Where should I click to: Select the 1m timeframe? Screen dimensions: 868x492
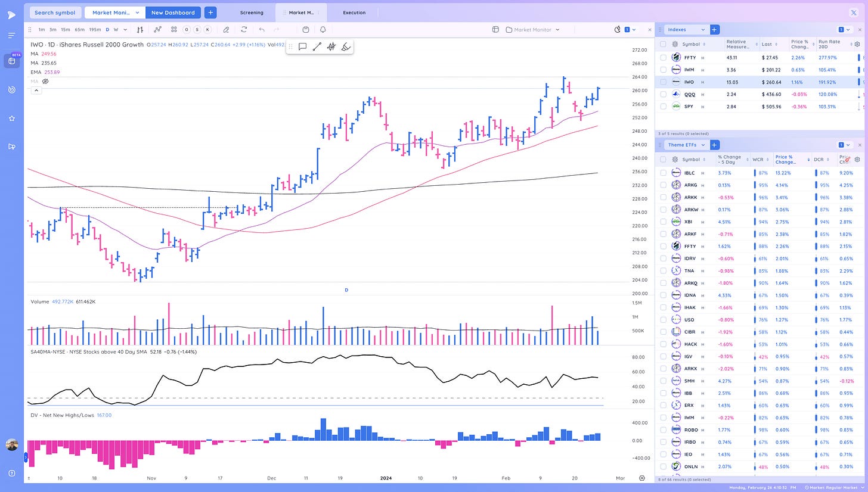click(x=41, y=29)
